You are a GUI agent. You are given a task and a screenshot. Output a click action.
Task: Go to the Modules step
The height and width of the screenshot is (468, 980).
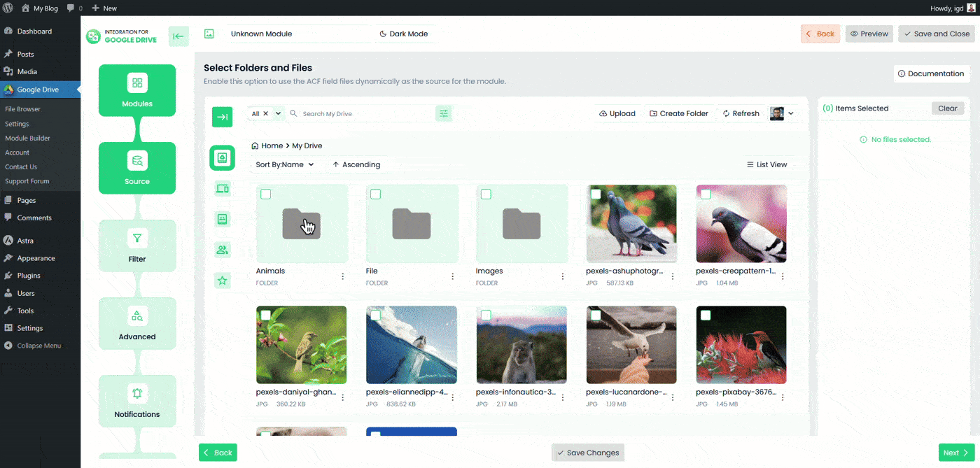click(x=137, y=90)
